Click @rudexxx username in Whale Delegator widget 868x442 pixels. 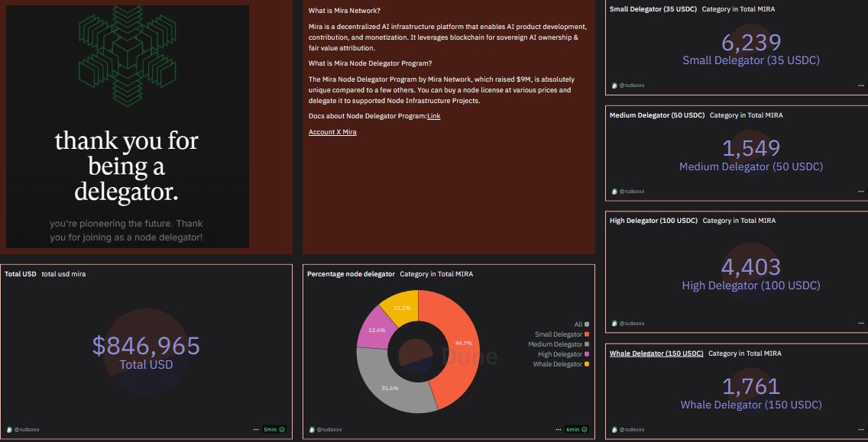tap(632, 429)
